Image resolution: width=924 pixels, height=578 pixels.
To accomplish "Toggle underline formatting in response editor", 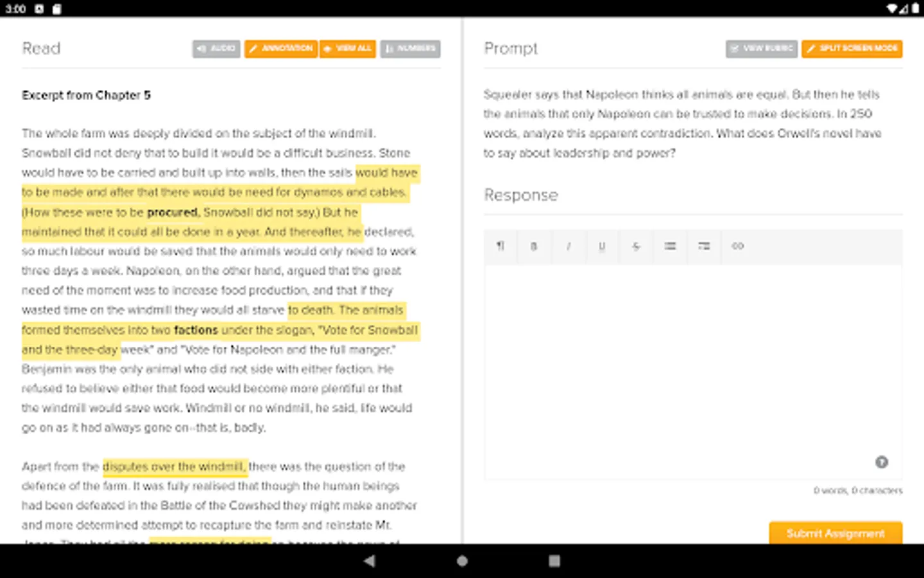I will [602, 246].
